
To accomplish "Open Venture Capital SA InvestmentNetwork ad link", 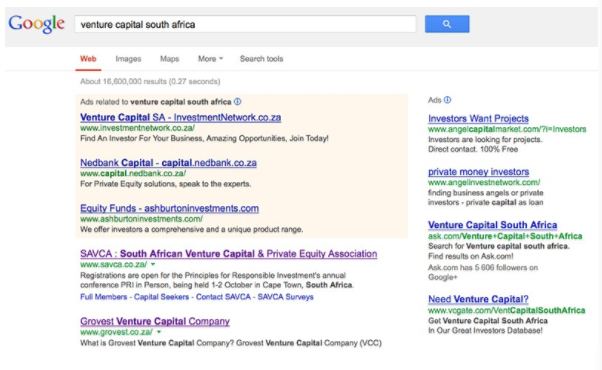I will click(180, 117).
